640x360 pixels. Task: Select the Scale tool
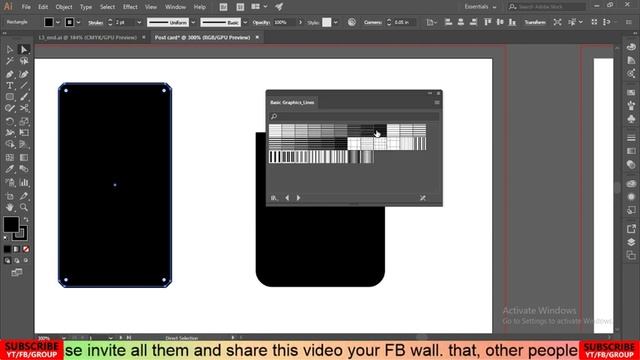[24, 121]
